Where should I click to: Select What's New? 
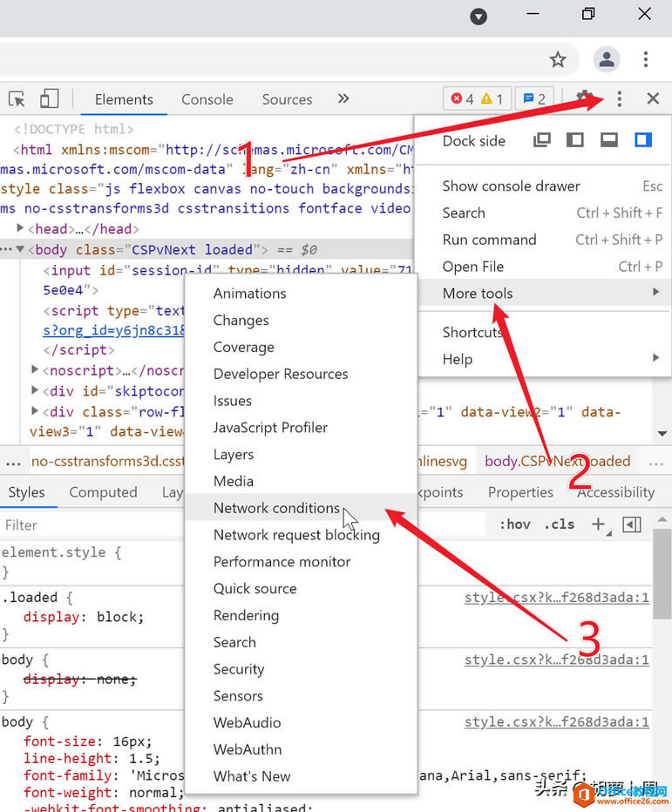[301, 776]
